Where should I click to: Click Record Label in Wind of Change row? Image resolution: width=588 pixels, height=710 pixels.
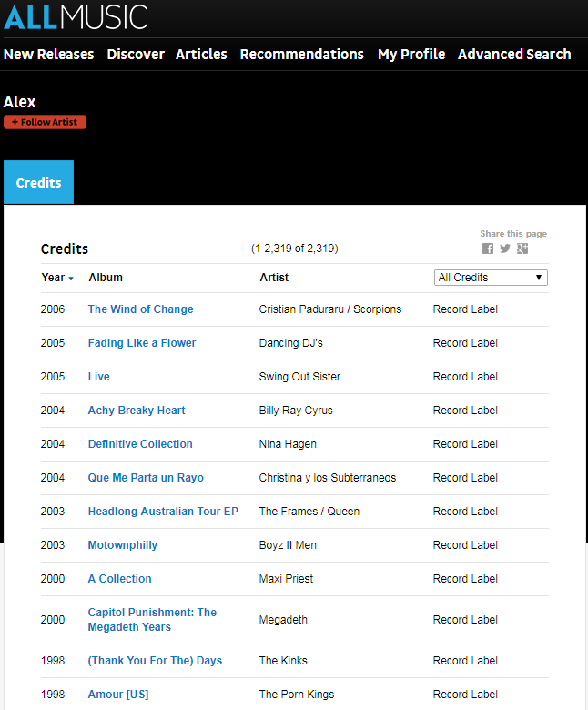click(x=465, y=309)
